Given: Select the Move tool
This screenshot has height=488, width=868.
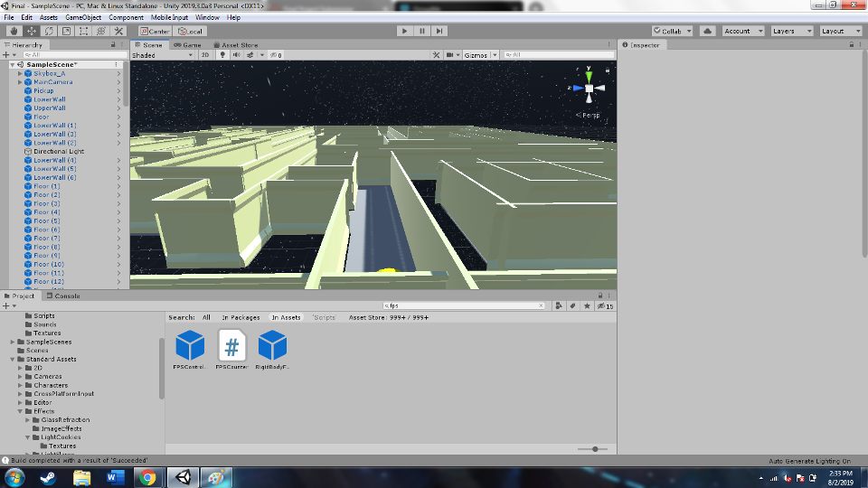Looking at the screenshot, I should (x=32, y=31).
